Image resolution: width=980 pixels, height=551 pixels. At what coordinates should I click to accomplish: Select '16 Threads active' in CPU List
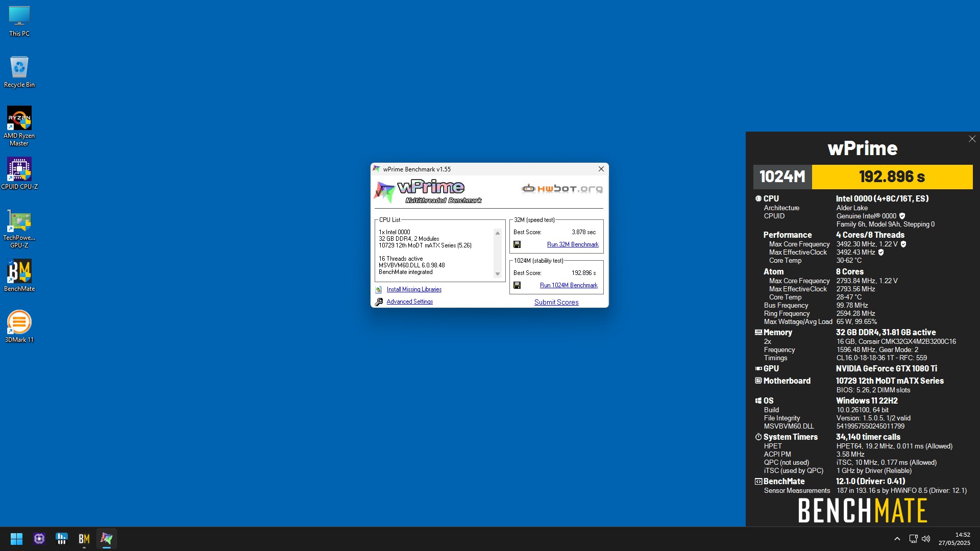[401, 259]
